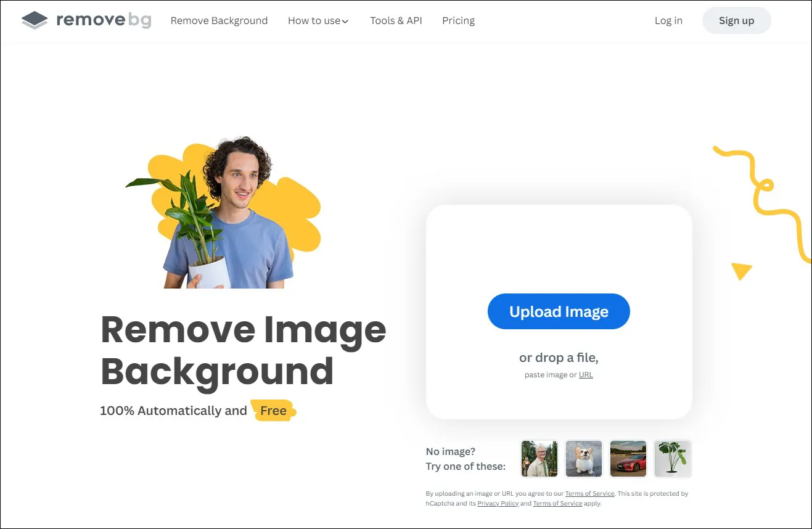Image resolution: width=812 pixels, height=529 pixels.
Task: Select the potted plant sample thumbnail
Action: pos(673,459)
